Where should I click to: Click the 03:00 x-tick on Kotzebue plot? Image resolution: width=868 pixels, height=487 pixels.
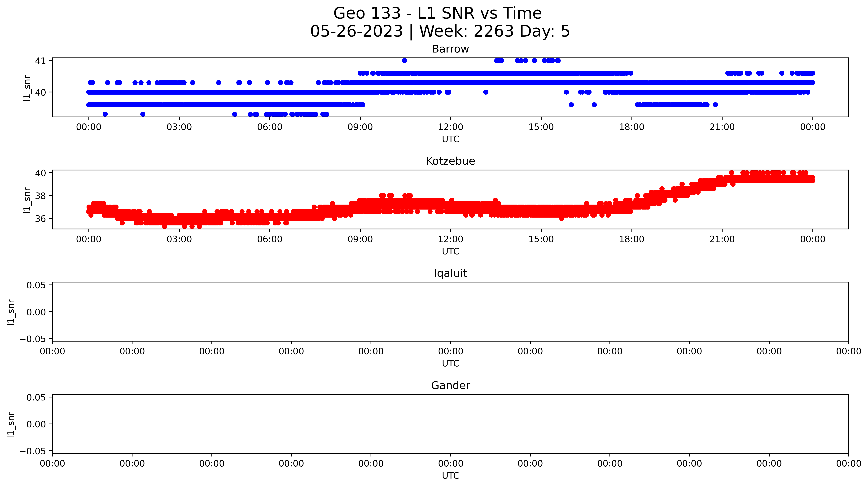coord(179,239)
